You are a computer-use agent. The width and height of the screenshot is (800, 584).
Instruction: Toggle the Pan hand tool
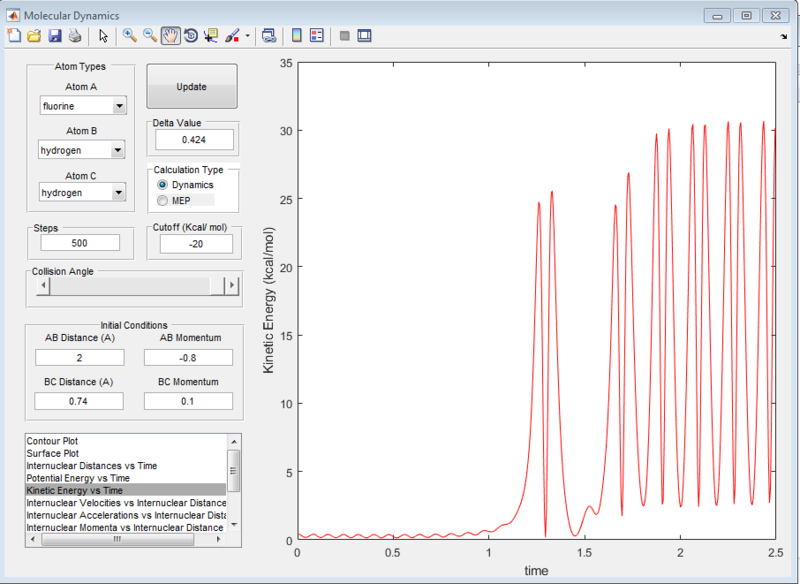click(171, 36)
